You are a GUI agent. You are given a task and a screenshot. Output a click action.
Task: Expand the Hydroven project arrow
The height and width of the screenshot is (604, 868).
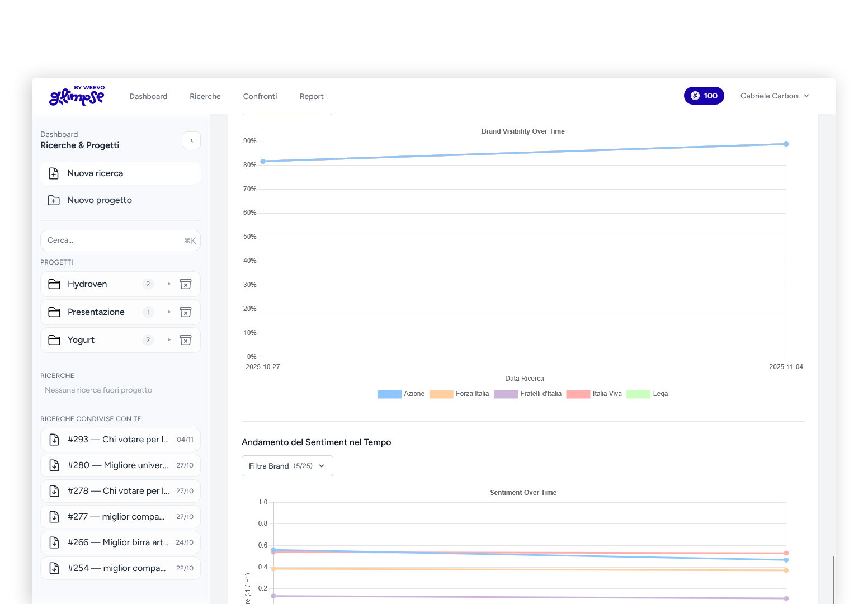click(x=169, y=284)
